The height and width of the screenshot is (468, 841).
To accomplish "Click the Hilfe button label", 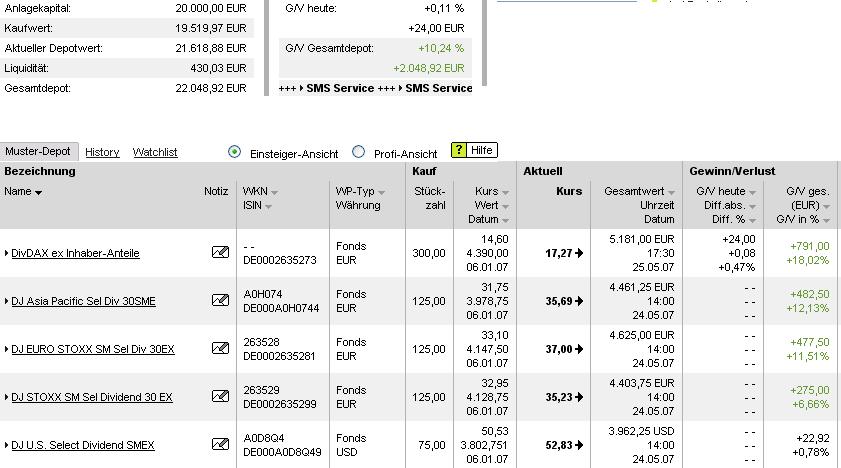I will click(x=481, y=150).
